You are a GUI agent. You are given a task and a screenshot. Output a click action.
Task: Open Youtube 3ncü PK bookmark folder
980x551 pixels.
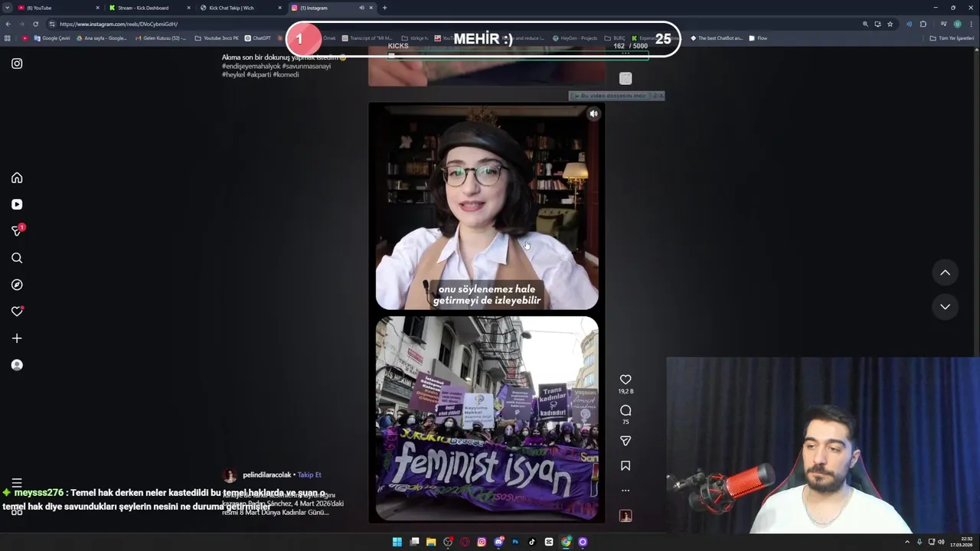(217, 38)
